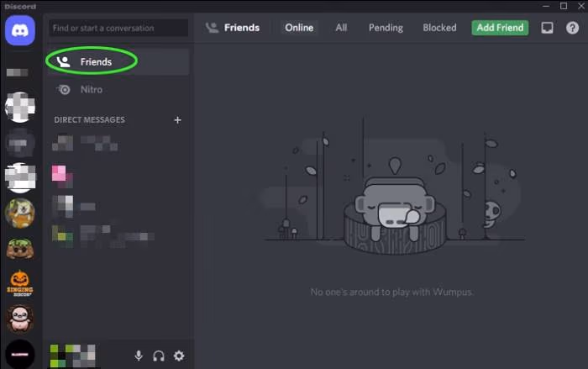Click Find or start a conversation field
The width and height of the screenshot is (588, 369).
[118, 28]
